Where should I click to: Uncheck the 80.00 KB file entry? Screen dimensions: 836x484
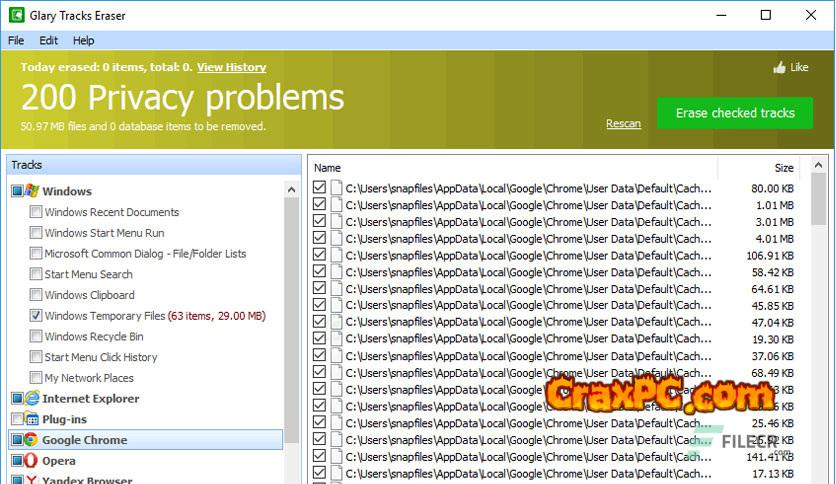(319, 188)
